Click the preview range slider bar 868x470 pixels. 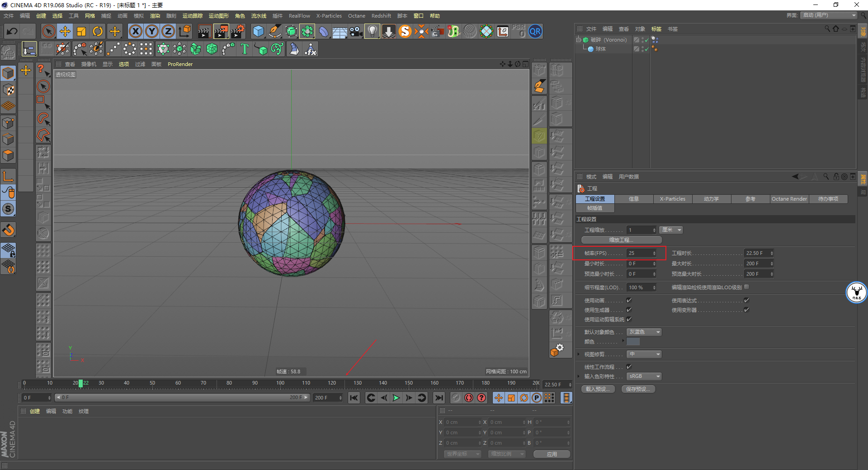(182, 398)
